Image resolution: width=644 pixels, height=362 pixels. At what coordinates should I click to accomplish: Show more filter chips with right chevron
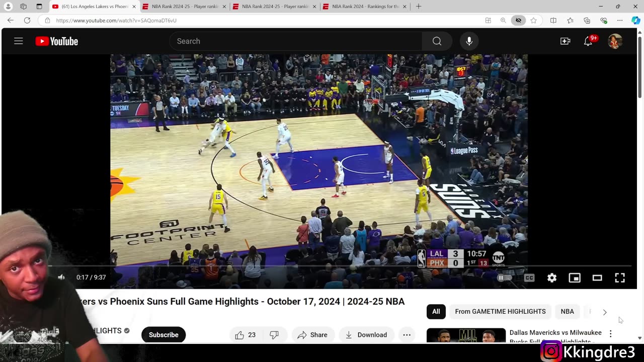pyautogui.click(x=605, y=312)
